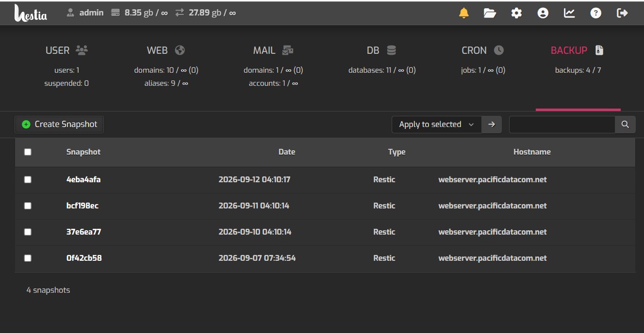Click the Hestia logo

31,13
